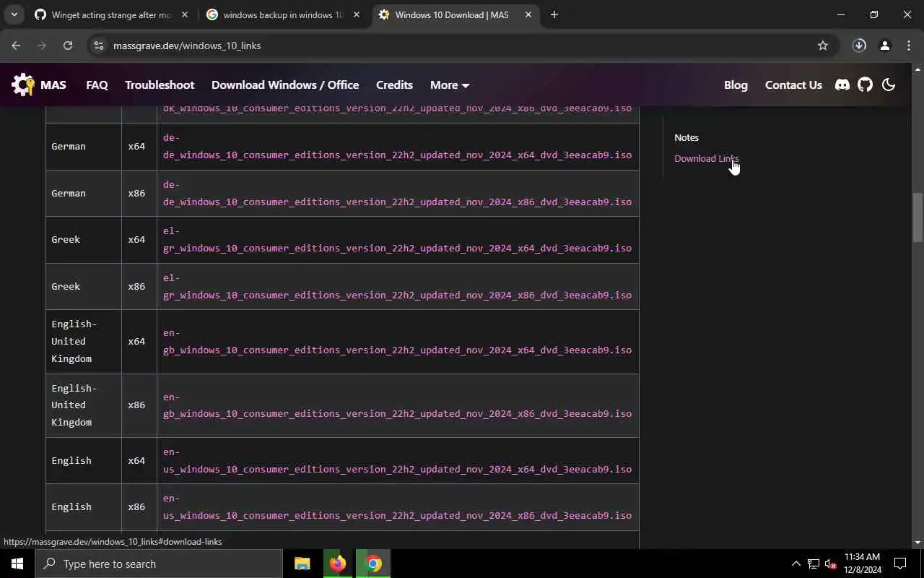Click the scrollbar up arrow
The image size is (924, 578).
click(918, 69)
